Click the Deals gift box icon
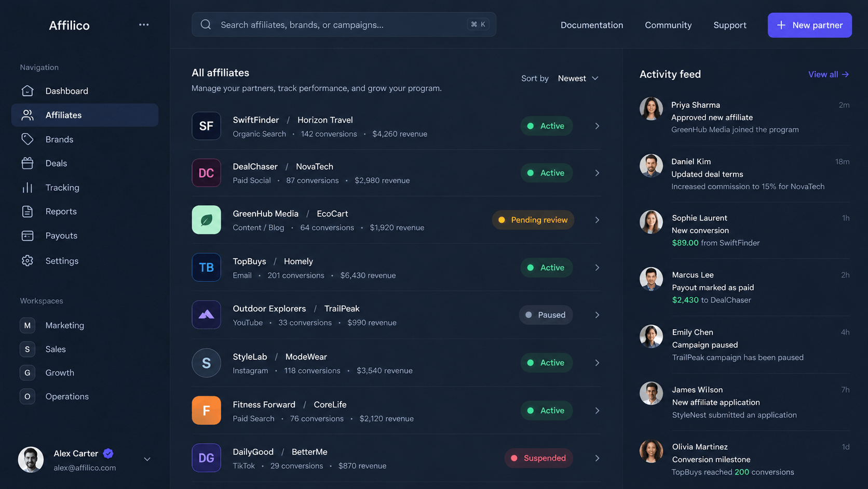Viewport: 868px width, 489px height. [28, 163]
